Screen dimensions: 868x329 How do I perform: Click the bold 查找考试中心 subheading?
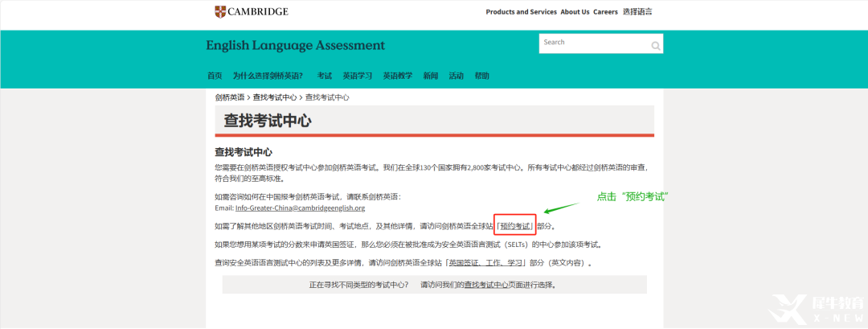(244, 152)
